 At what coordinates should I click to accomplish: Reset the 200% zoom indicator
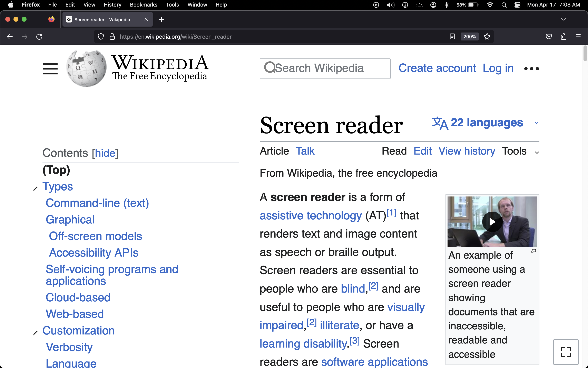coord(469,37)
